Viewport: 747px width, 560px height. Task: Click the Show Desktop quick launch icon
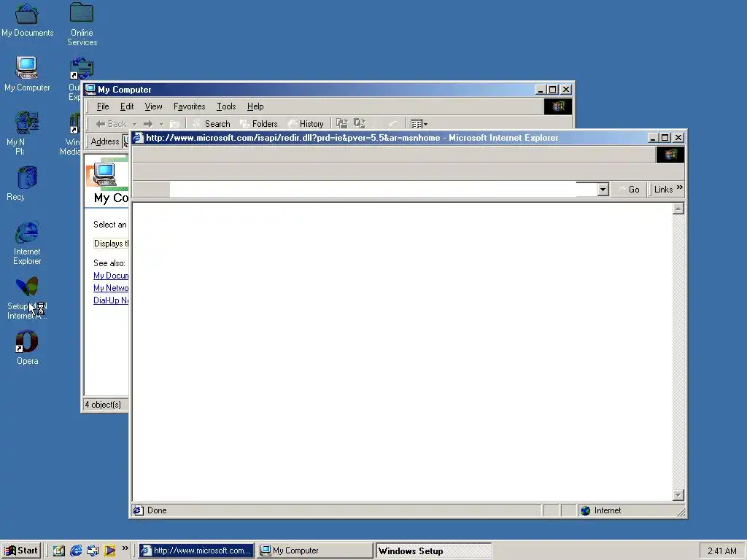point(58,551)
